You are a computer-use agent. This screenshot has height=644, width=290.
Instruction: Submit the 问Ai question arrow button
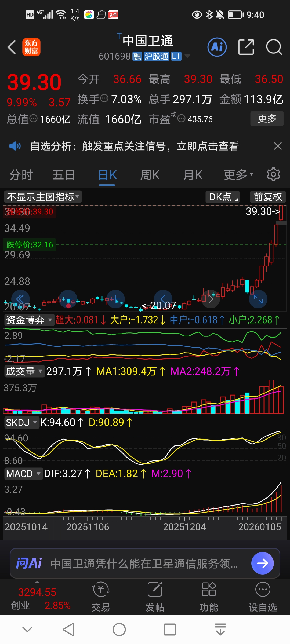(x=262, y=563)
